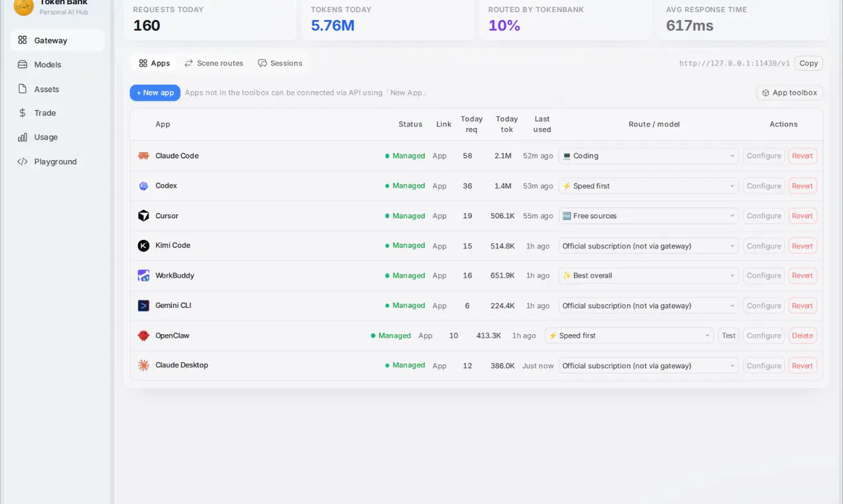
Task: Click the Gemini CLI app icon
Action: pos(143,306)
